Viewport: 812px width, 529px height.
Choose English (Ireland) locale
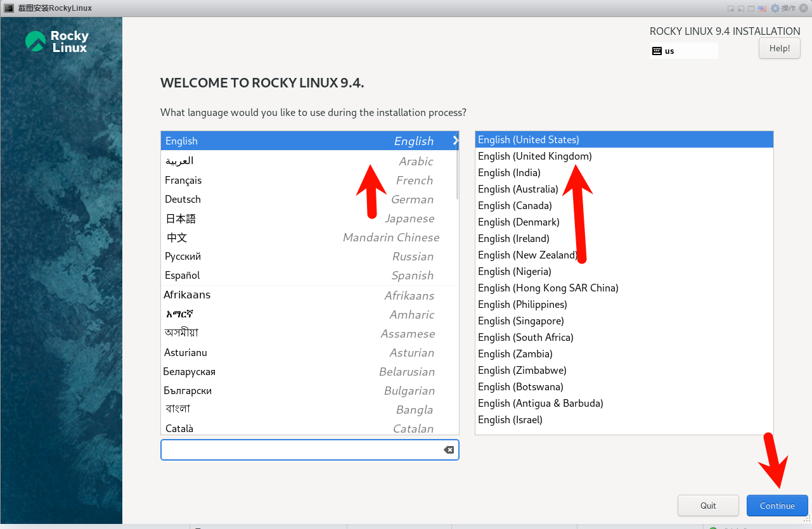click(624, 238)
